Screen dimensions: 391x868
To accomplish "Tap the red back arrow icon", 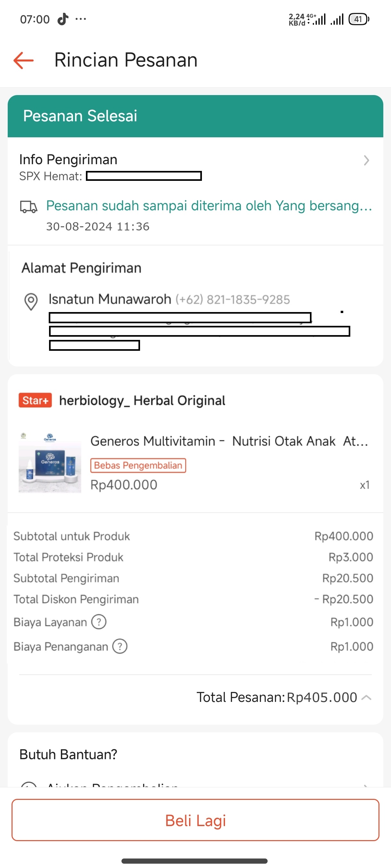I will (x=24, y=60).
